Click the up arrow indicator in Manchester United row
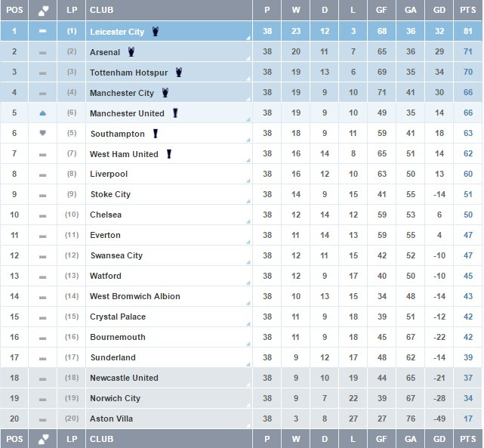 click(42, 113)
